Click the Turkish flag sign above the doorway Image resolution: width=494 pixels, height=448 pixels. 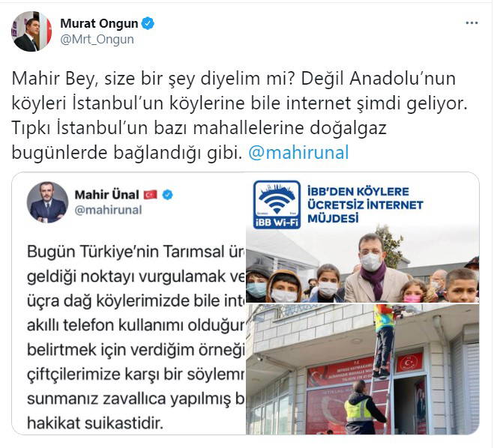point(409,363)
